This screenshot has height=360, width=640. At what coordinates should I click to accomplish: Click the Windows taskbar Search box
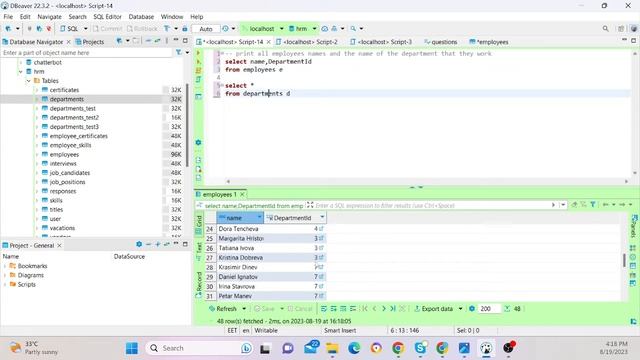click(x=200, y=348)
